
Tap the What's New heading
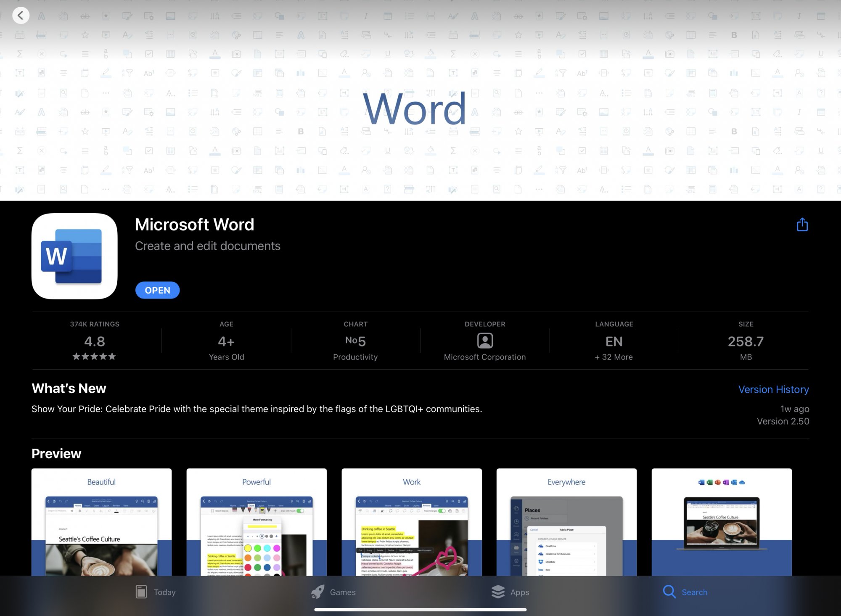69,389
